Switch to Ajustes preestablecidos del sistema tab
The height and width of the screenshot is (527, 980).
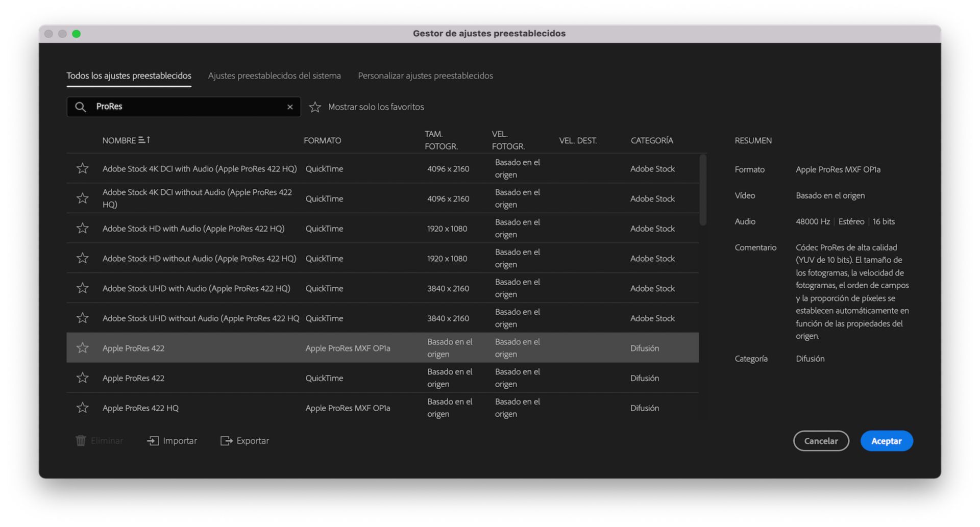(274, 76)
